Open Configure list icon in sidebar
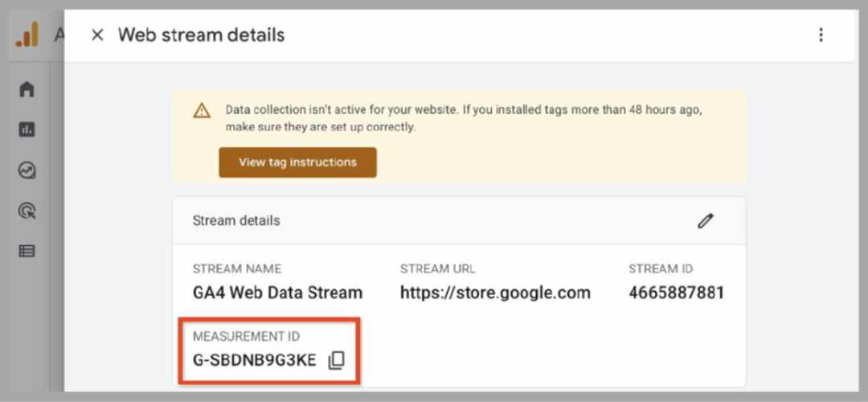 [x=27, y=251]
